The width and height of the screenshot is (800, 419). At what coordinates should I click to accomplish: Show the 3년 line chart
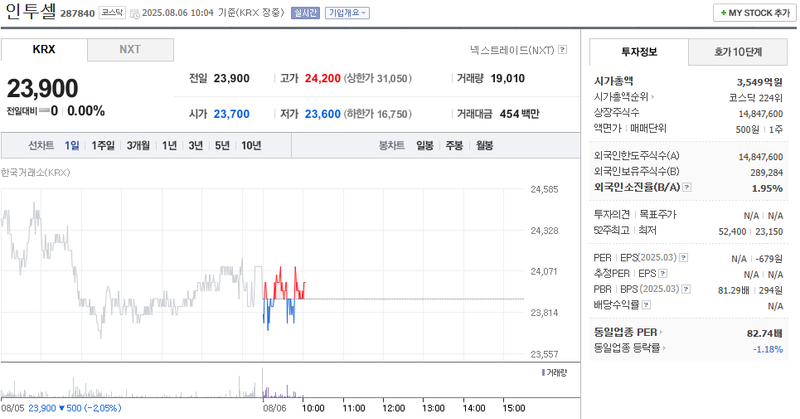(195, 145)
